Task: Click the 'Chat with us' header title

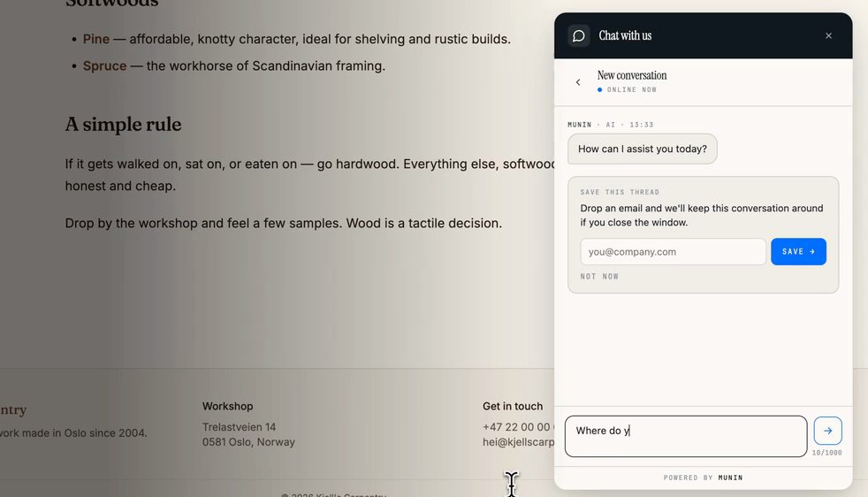Action: pyautogui.click(x=625, y=35)
